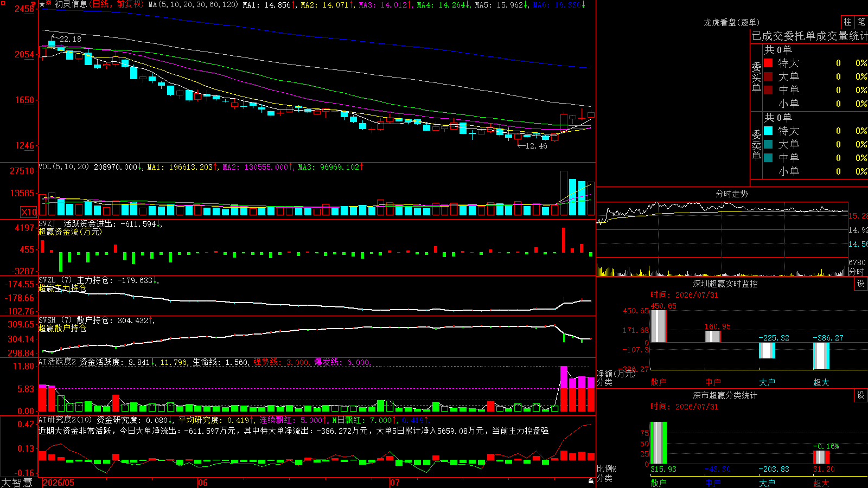Click the teal 中单 swatch under 委卖单

coord(768,158)
